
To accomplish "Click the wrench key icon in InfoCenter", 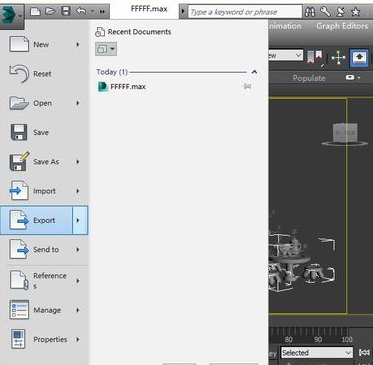I will coord(325,12).
